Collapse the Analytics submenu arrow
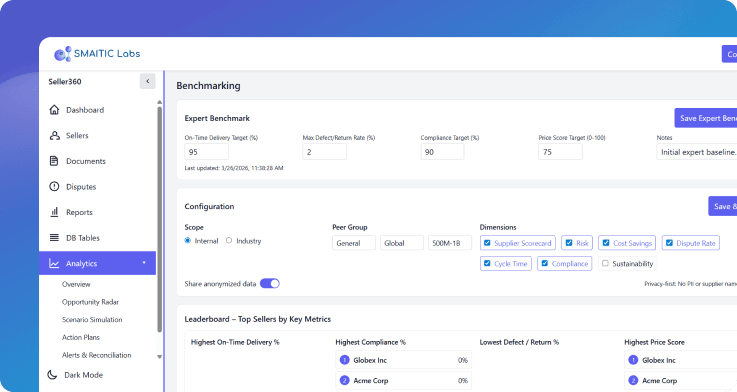The image size is (737, 392). [x=144, y=263]
